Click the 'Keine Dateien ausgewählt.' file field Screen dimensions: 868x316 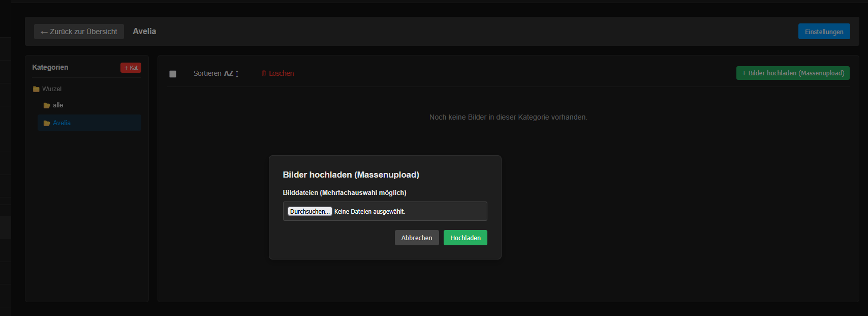[385, 211]
